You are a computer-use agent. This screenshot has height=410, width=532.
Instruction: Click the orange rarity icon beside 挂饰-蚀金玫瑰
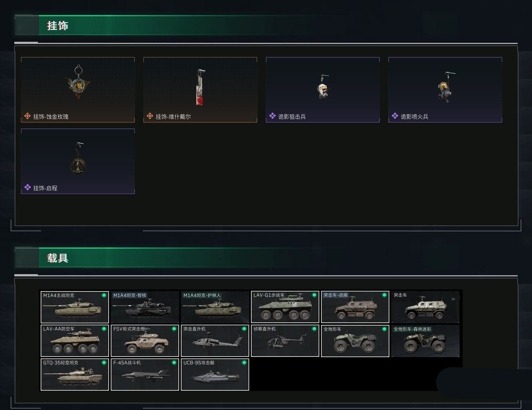tap(27, 116)
